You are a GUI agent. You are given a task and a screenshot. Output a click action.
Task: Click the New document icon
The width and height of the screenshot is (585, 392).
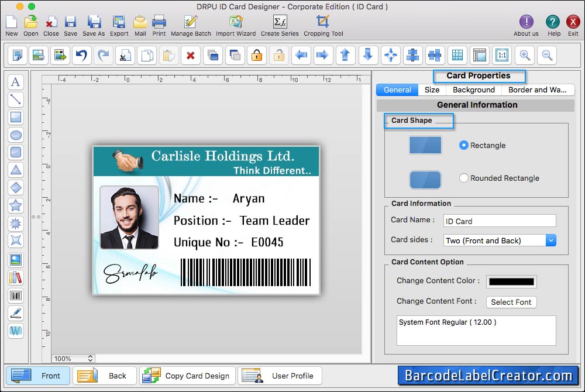(12, 25)
